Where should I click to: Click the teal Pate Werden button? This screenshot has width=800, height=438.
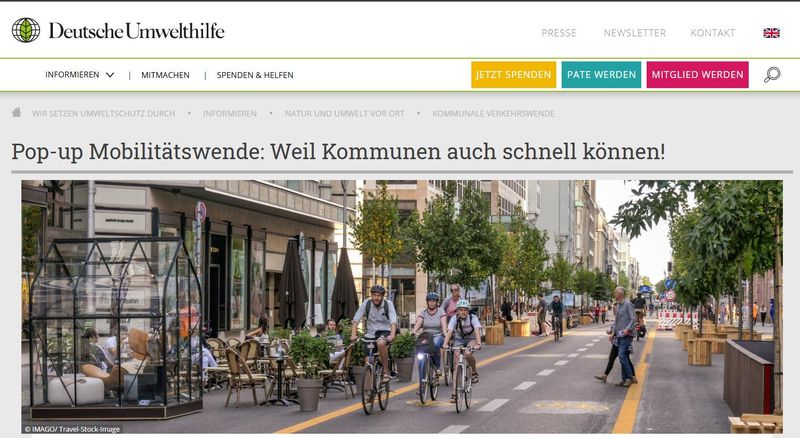click(601, 75)
